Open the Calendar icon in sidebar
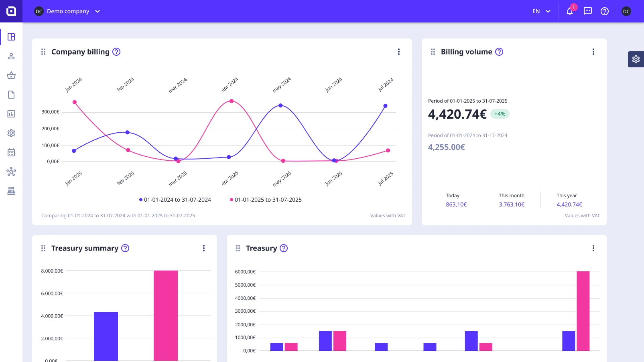Screen dimensions: 644x362 (11, 152)
